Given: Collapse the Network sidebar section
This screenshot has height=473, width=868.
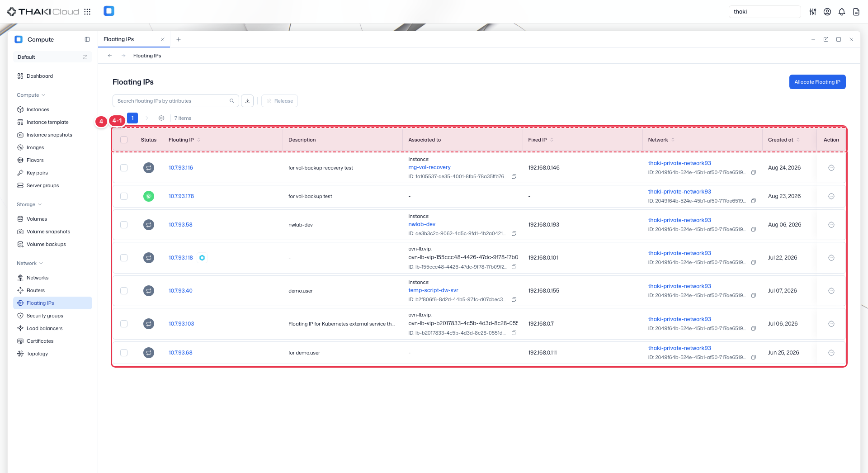Looking at the screenshot, I should click(30, 263).
